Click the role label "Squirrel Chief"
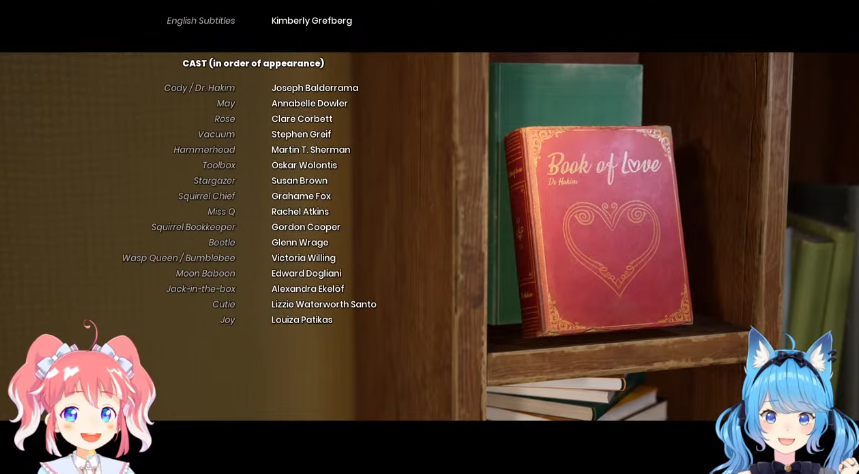859x474 pixels. pyautogui.click(x=207, y=196)
